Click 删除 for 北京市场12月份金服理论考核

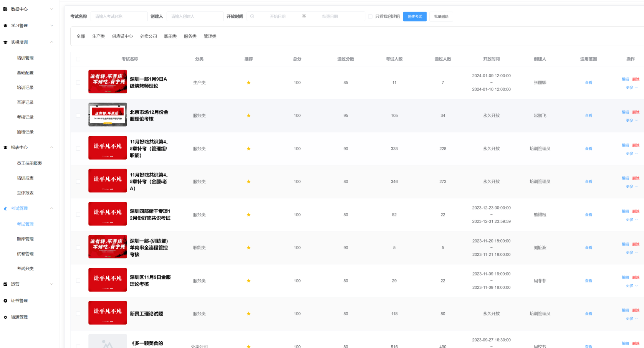[636, 112]
